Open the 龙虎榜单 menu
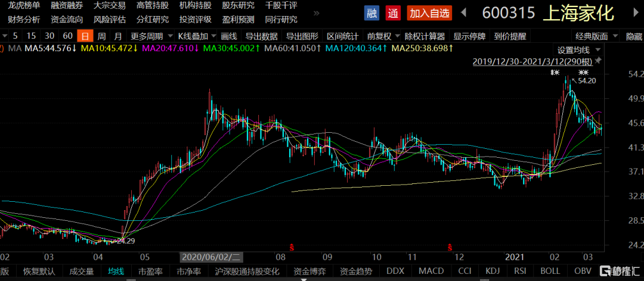 pyautogui.click(x=24, y=6)
